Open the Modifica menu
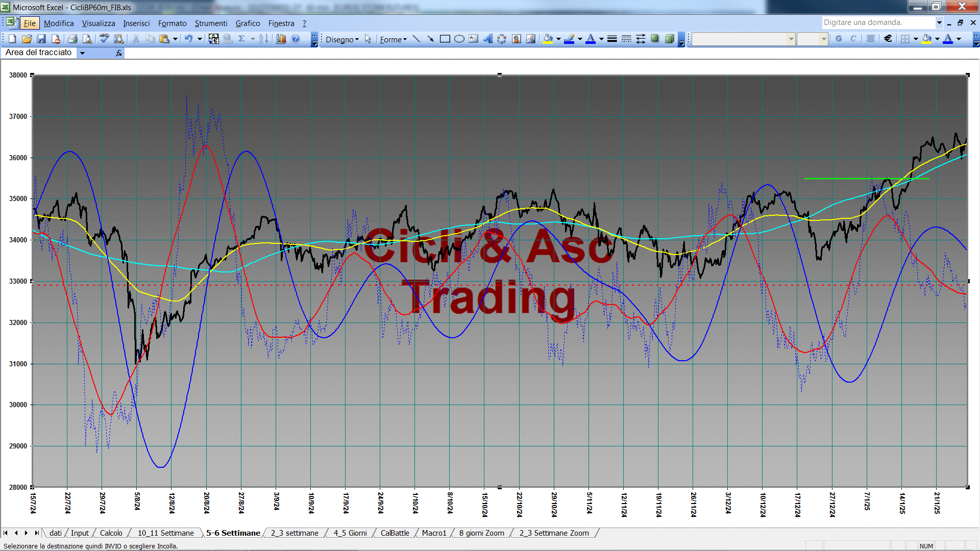This screenshot has height=551, width=980. click(59, 23)
